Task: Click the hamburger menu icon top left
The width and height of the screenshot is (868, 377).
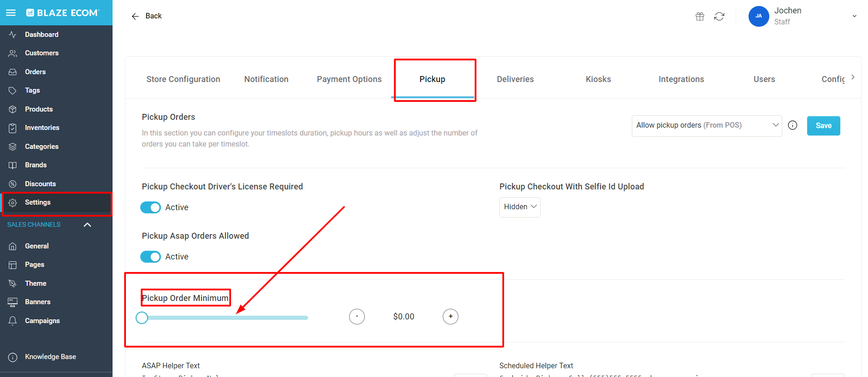Action: [11, 12]
